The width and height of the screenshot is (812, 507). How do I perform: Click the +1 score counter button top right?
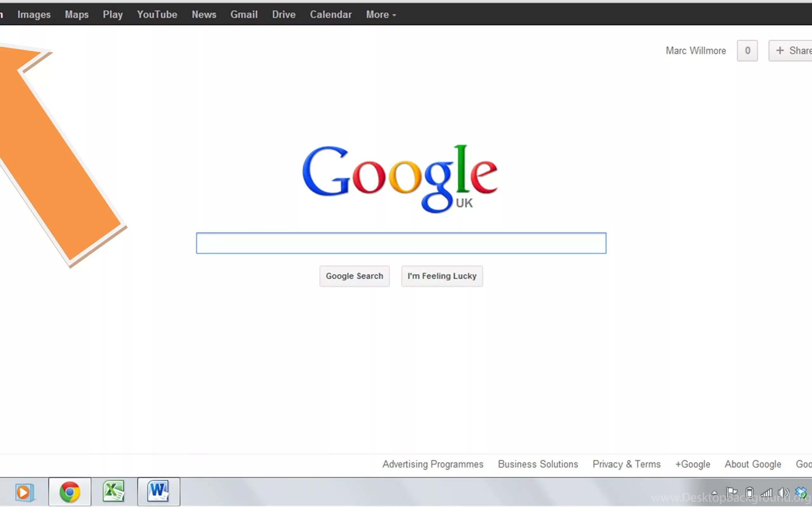(747, 51)
